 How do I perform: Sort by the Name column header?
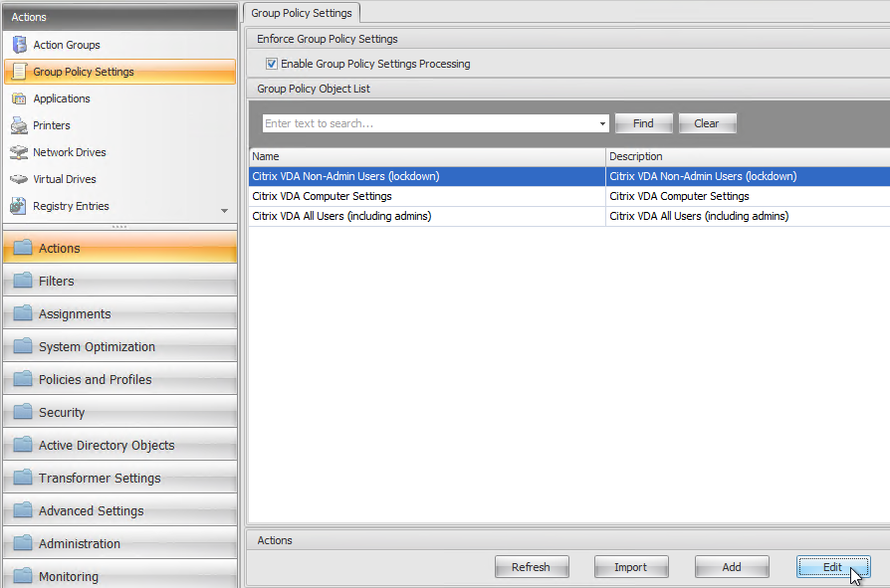tap(427, 156)
